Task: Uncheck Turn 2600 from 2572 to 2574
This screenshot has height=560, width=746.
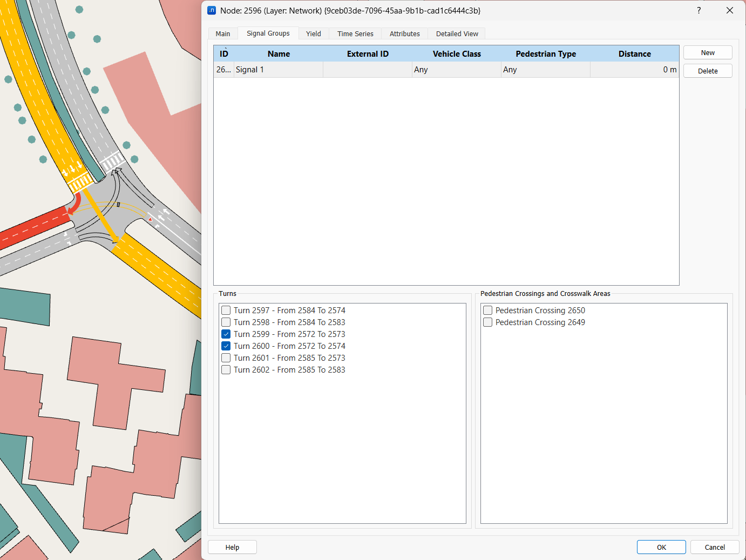Action: (x=226, y=346)
